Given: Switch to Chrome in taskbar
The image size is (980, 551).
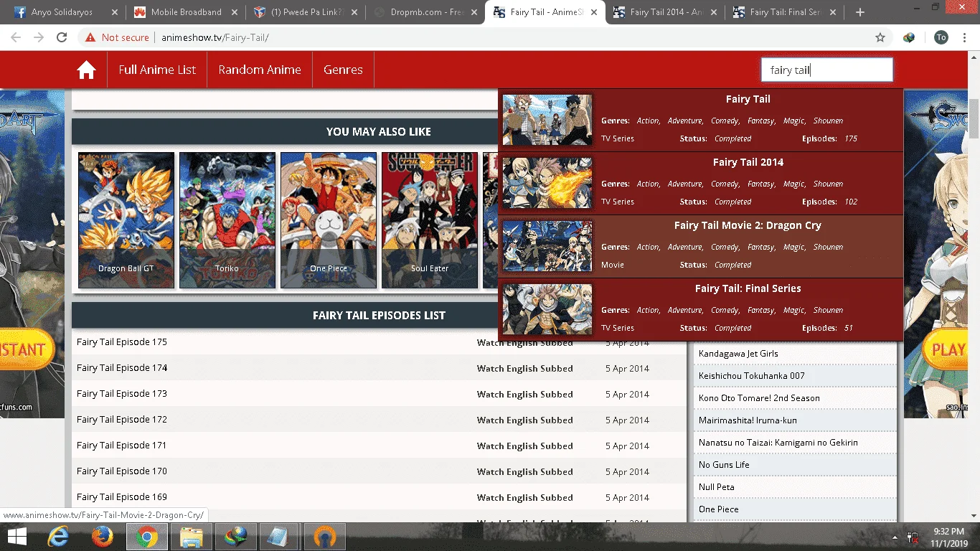Looking at the screenshot, I should tap(147, 537).
